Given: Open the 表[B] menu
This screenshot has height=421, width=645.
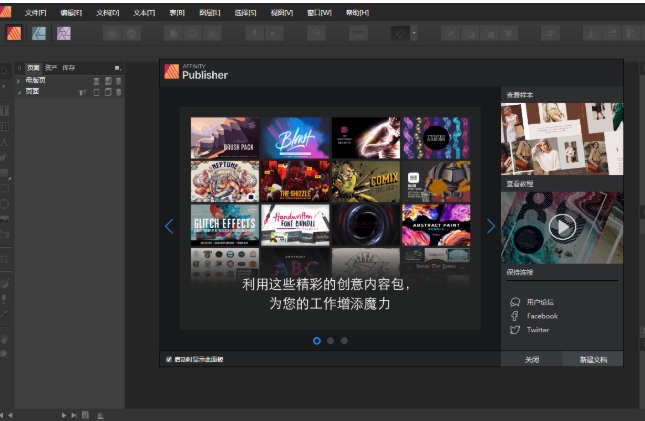Looking at the screenshot, I should click(177, 13).
